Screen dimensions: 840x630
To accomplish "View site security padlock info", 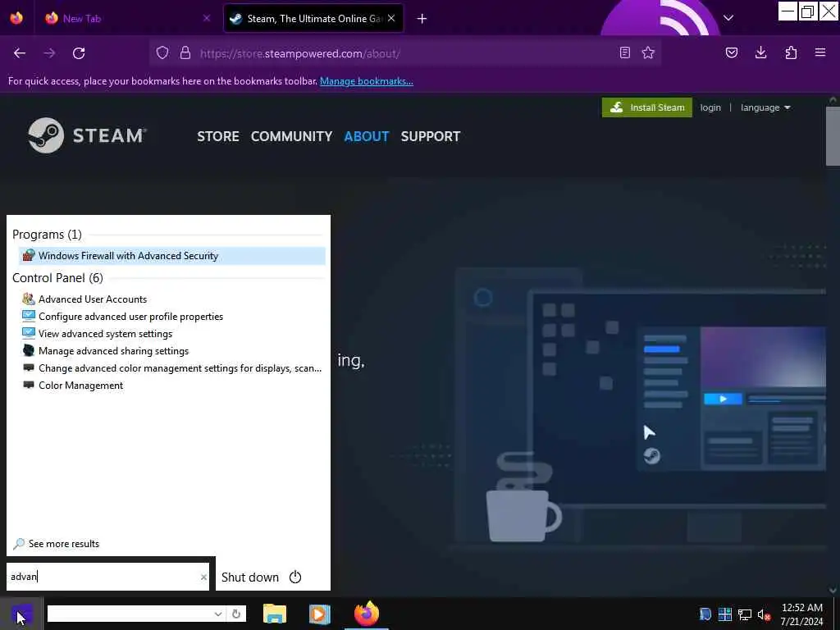I will pyautogui.click(x=185, y=52).
